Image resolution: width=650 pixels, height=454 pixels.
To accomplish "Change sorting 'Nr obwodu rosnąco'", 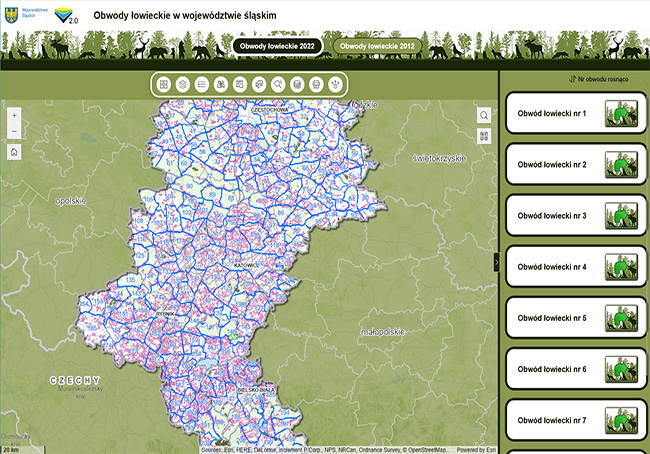I will [x=598, y=79].
